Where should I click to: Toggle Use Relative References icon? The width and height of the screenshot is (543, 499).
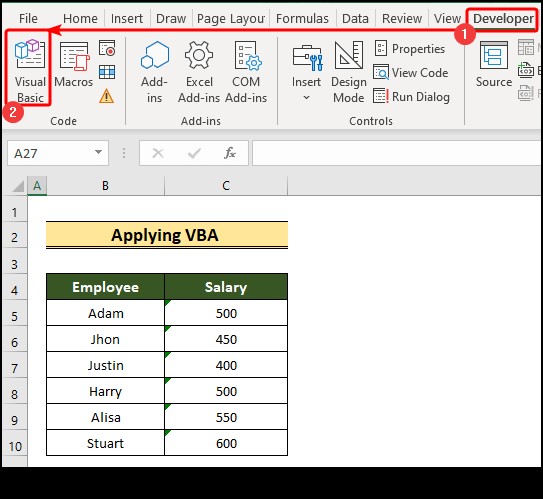107,72
